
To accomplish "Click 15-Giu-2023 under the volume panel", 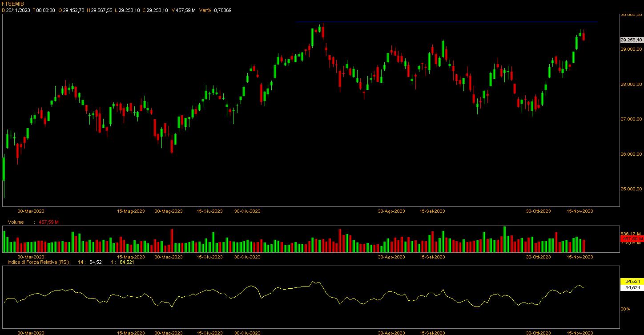I will click(209, 257).
